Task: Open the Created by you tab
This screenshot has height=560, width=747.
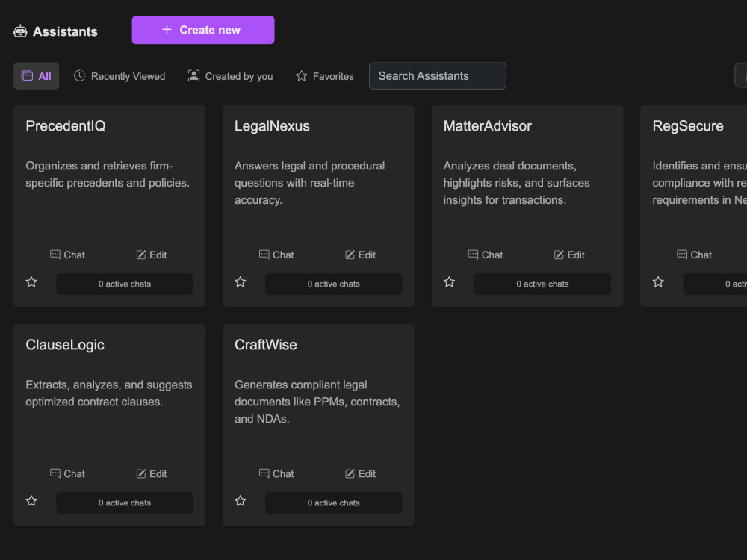Action: [x=230, y=76]
